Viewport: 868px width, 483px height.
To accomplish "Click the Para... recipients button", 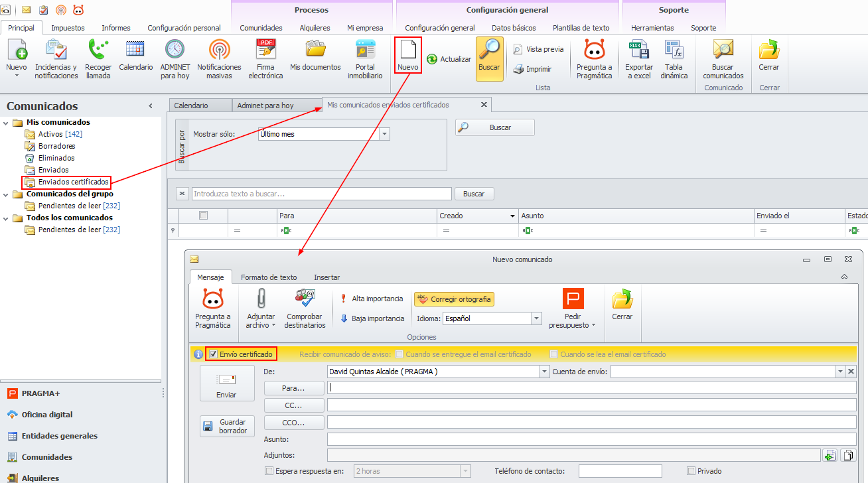I will point(294,388).
